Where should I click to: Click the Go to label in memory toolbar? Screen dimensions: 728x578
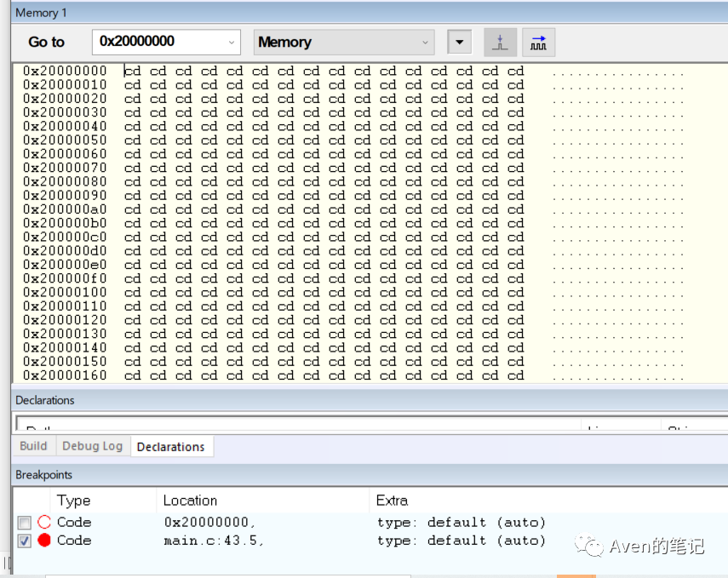46,43
